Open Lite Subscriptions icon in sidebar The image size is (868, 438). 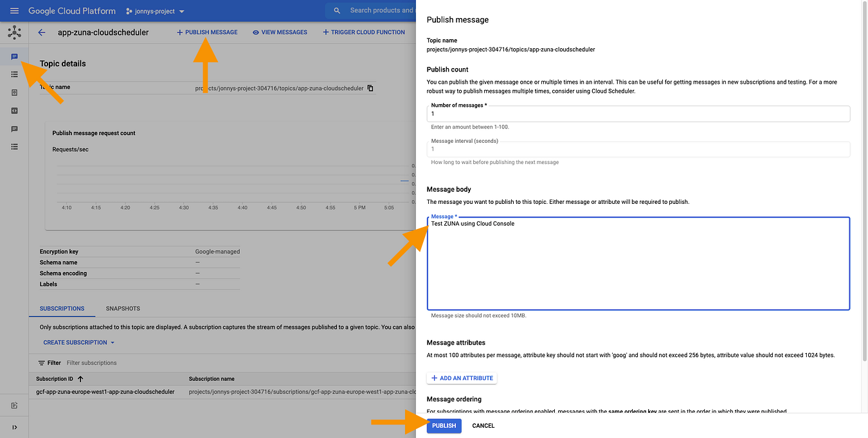[x=14, y=147]
